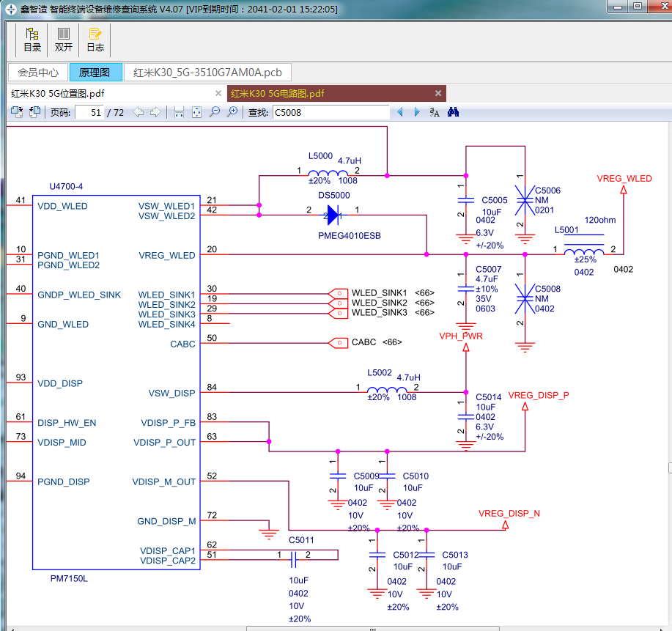Close the 红米K30 5G电路图.pdf tab
Screen dimensions: 672x631
[438, 94]
